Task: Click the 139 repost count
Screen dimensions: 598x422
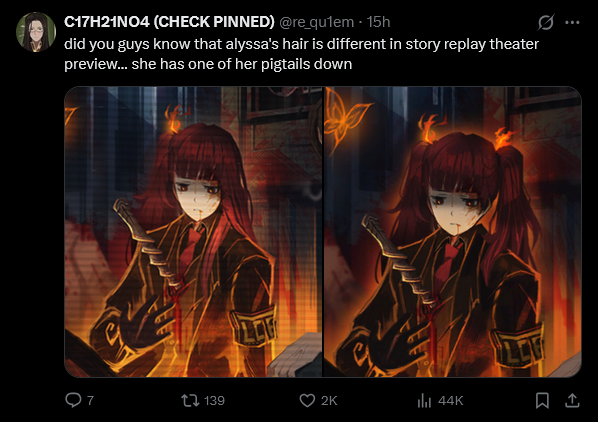Action: [x=214, y=400]
